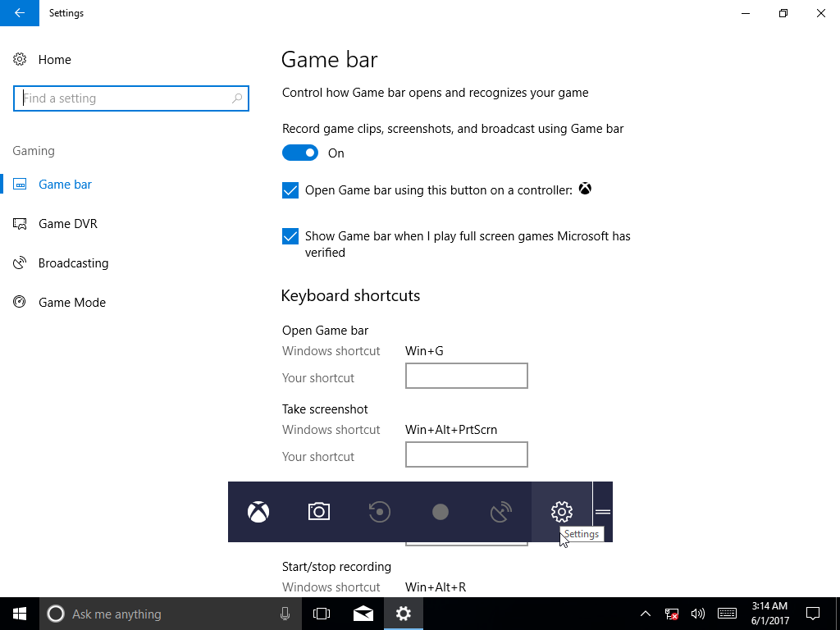840x630 pixels.
Task: Click the Home gear icon in sidebar
Action: (x=20, y=59)
